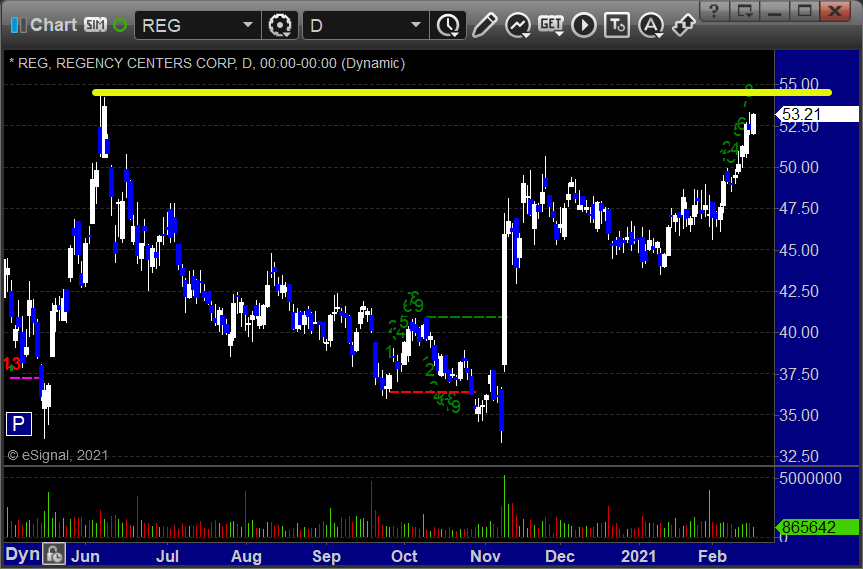863x569 pixels.
Task: Click the Chart window label
Action: (x=53, y=25)
